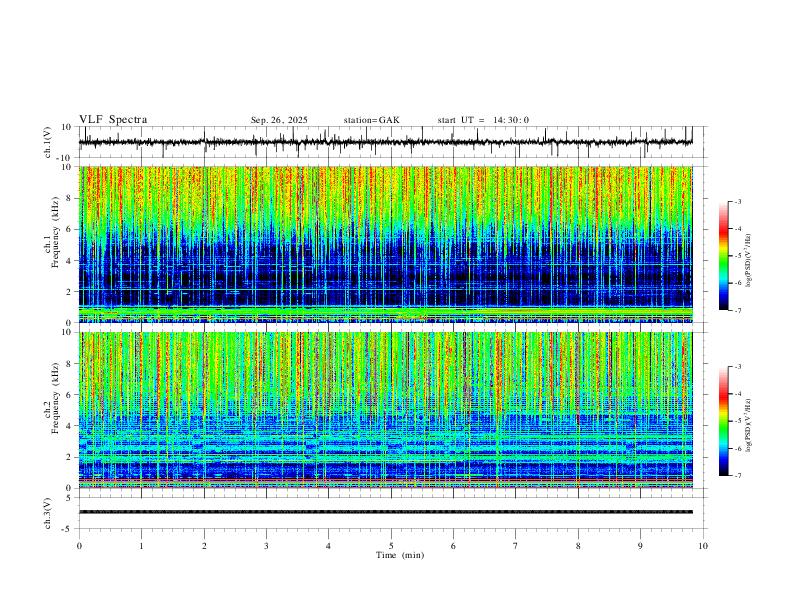Click the 'VLF Spectra' title text

[113, 120]
